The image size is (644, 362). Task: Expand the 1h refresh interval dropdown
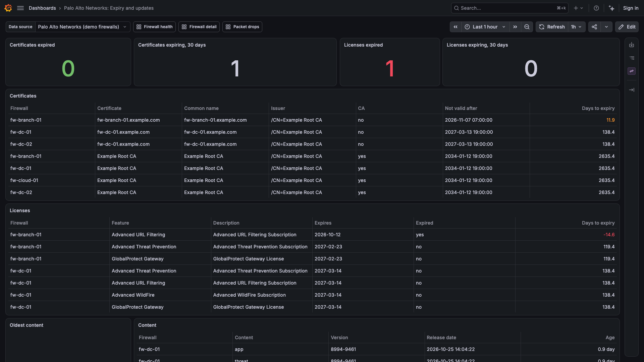(576, 27)
